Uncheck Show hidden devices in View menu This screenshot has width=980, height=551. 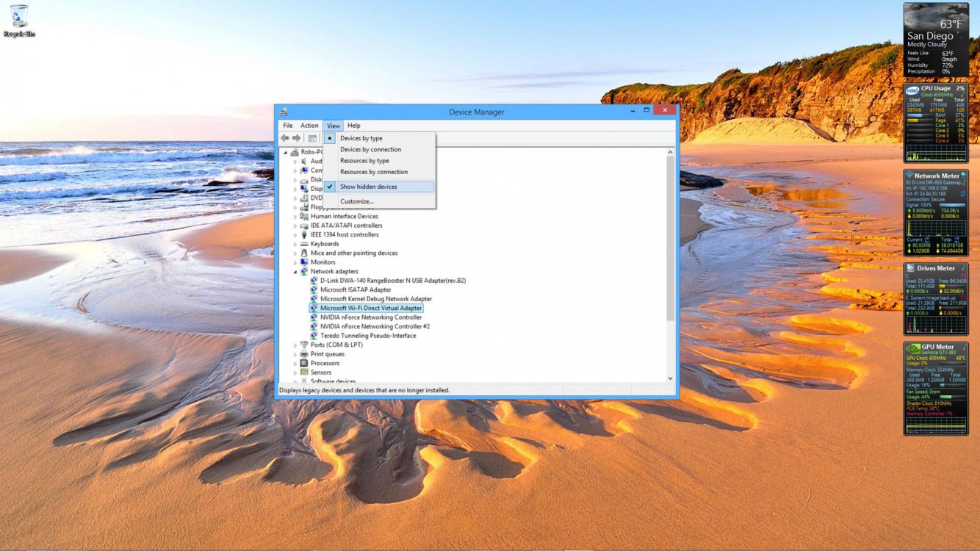click(379, 187)
